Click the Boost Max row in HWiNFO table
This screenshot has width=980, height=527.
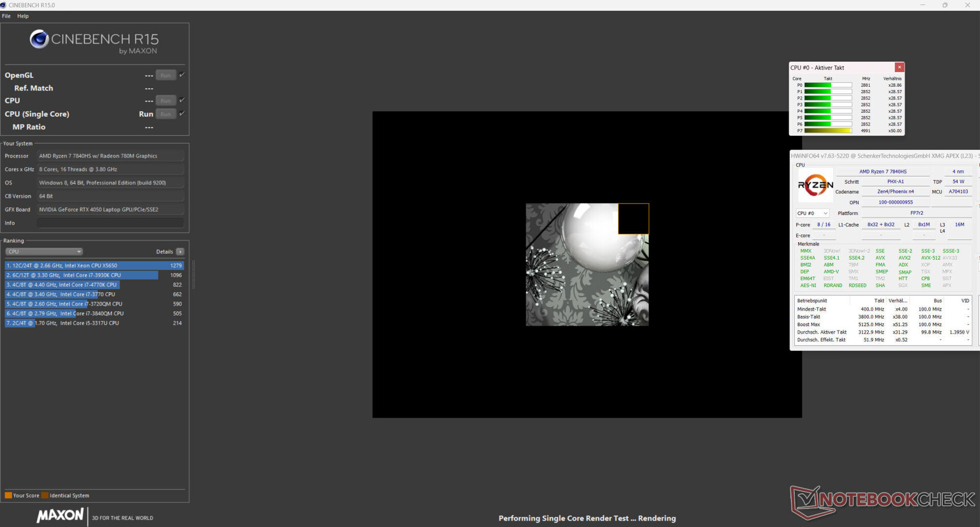coord(883,324)
